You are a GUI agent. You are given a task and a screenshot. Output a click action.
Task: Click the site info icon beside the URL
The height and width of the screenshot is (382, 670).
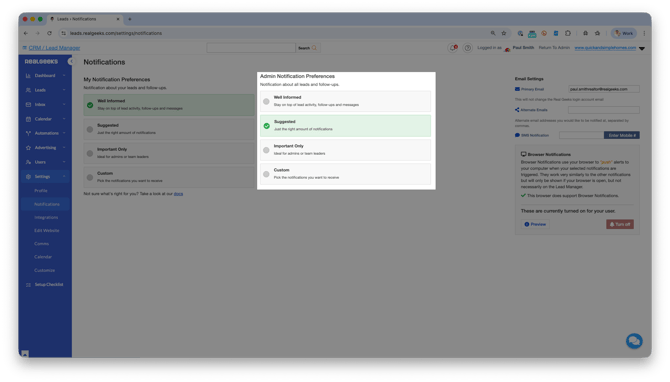[64, 33]
